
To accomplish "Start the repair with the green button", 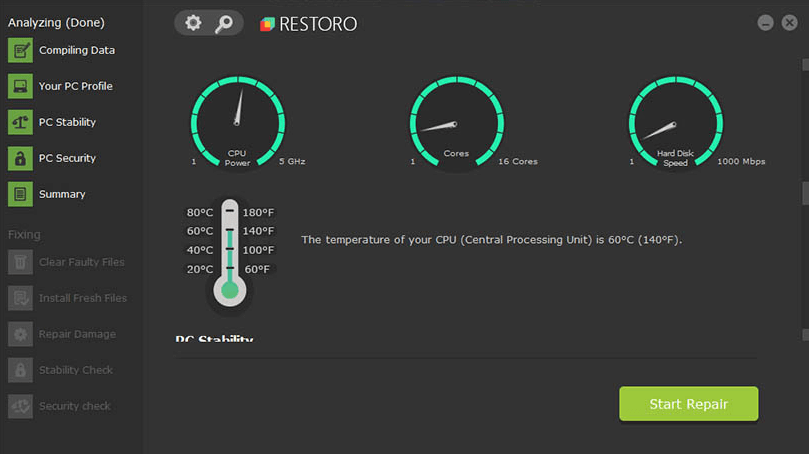I will point(689,403).
